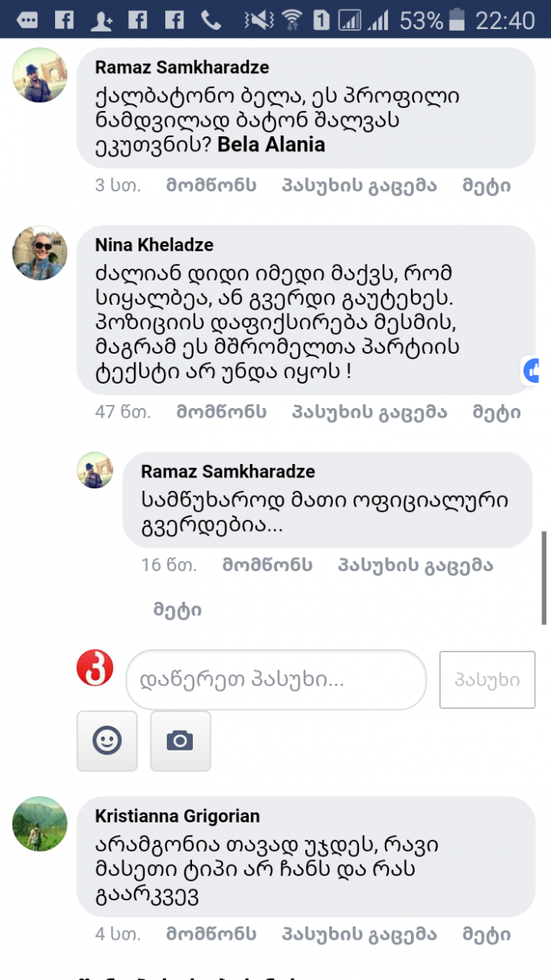Tap the red profile icon beside reply box
This screenshot has width=551, height=980.
pos(95,669)
